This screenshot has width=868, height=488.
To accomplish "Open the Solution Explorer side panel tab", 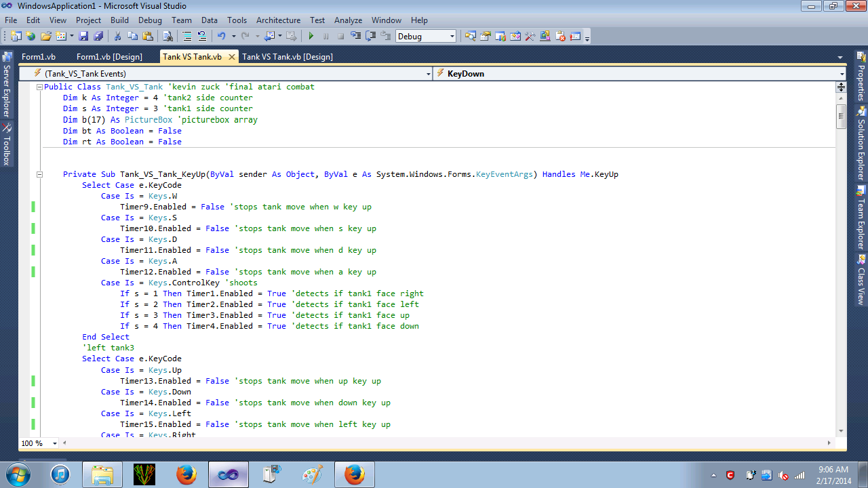I will tap(861, 142).
